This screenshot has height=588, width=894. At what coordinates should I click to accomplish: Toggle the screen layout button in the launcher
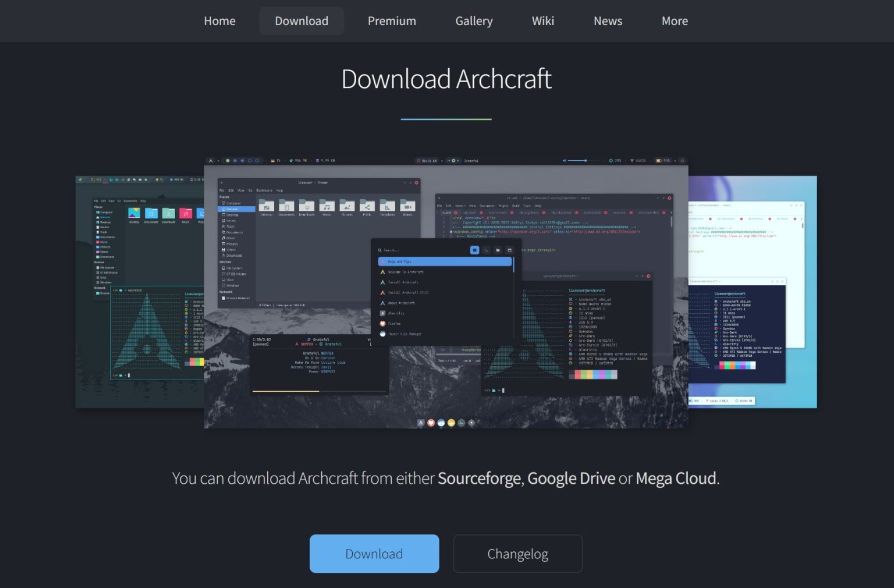click(510, 250)
